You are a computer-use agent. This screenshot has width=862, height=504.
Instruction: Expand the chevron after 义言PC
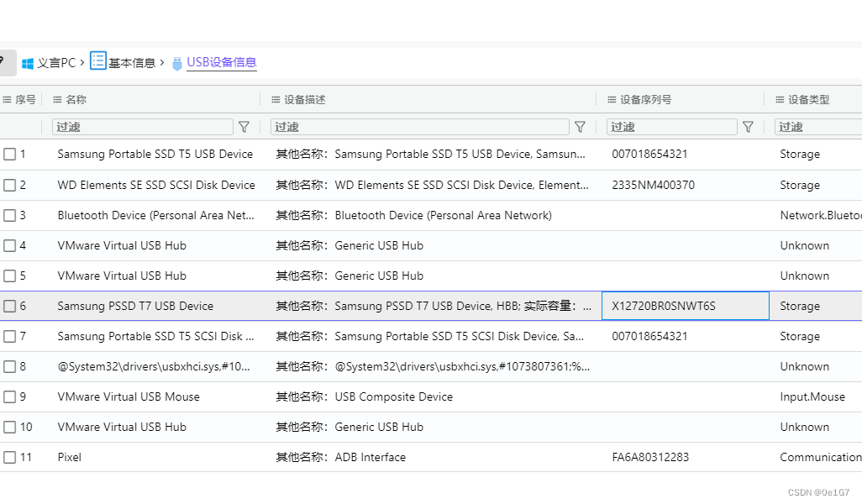pyautogui.click(x=81, y=63)
